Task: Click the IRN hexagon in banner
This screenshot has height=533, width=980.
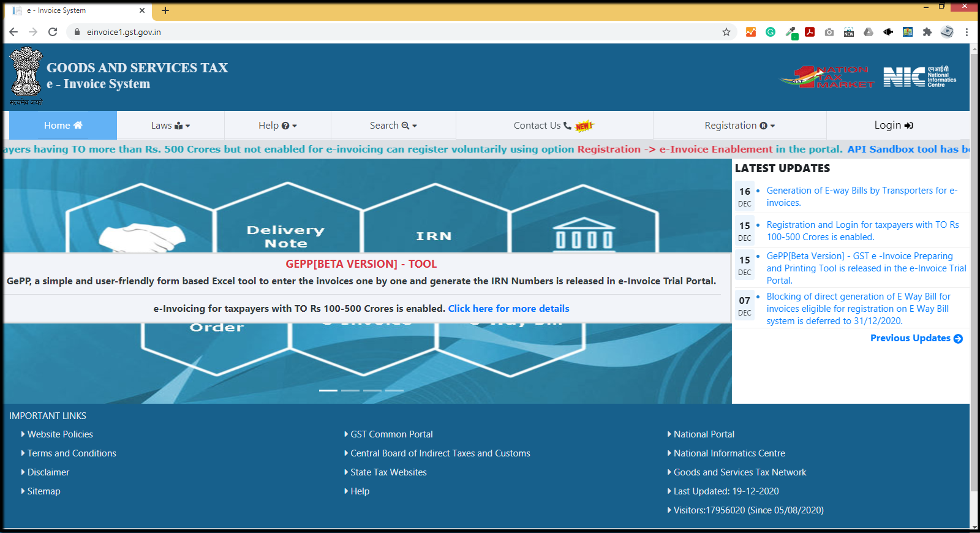Action: pyautogui.click(x=434, y=236)
